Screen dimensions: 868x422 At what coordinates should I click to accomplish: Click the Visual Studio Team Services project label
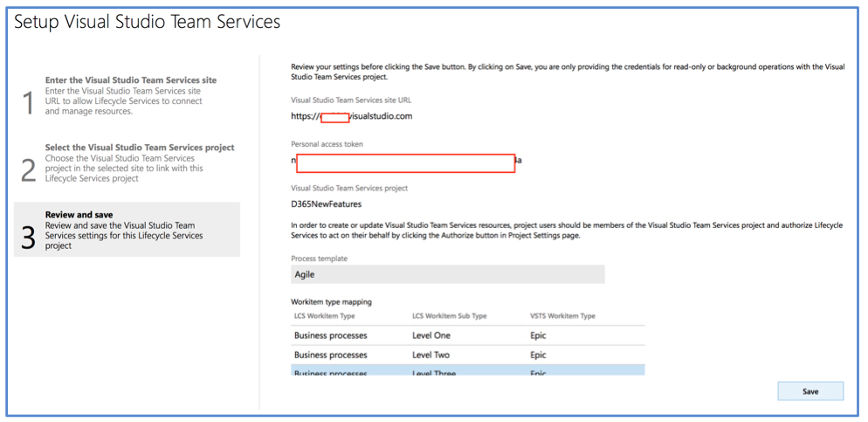pyautogui.click(x=349, y=189)
